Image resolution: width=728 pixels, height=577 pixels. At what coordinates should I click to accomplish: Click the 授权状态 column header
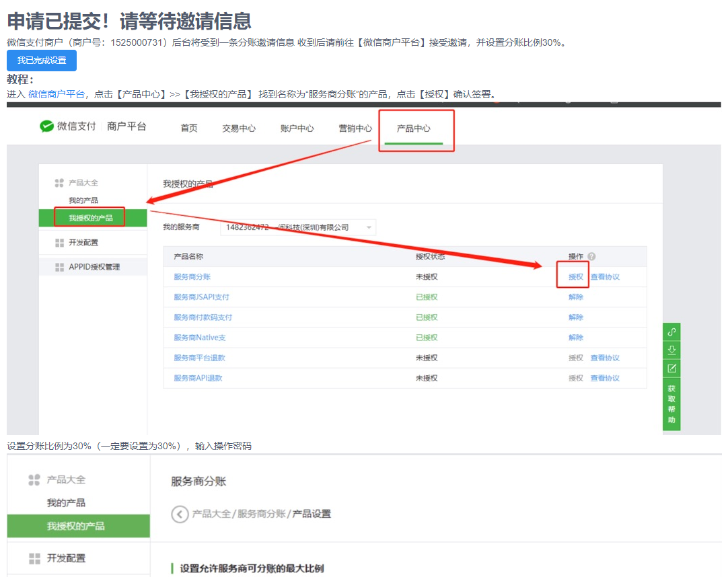[x=431, y=256]
